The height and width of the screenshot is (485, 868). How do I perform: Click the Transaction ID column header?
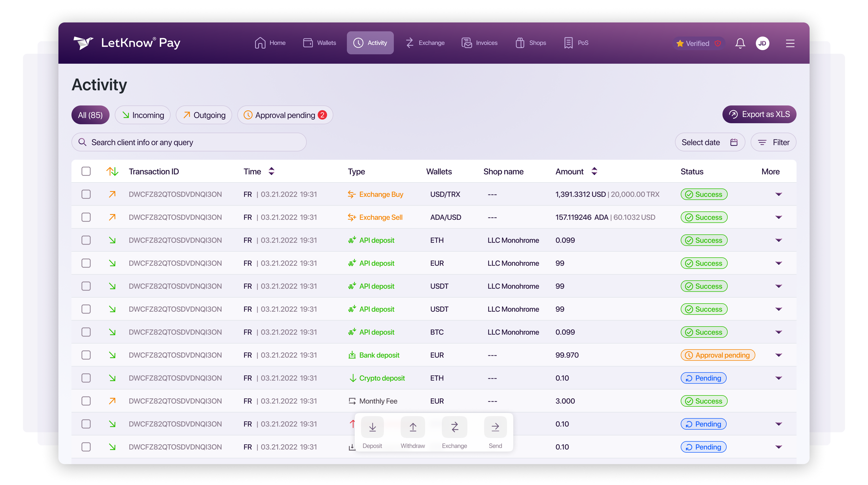154,171
